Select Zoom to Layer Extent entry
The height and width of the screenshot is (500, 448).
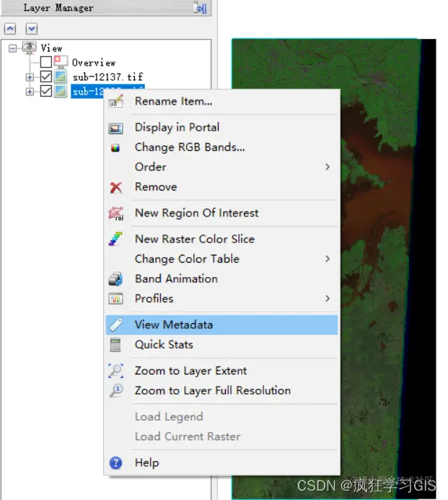coord(221,371)
